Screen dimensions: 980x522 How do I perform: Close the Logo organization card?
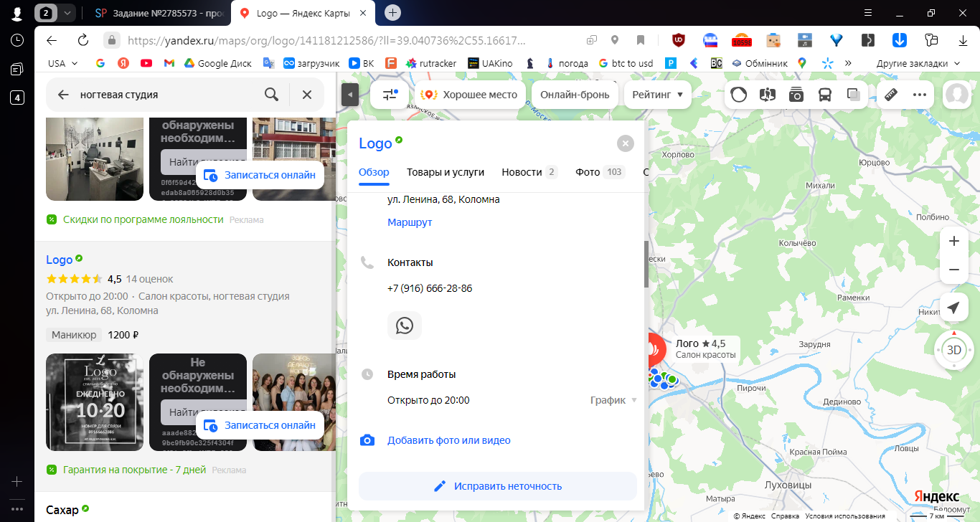[626, 143]
